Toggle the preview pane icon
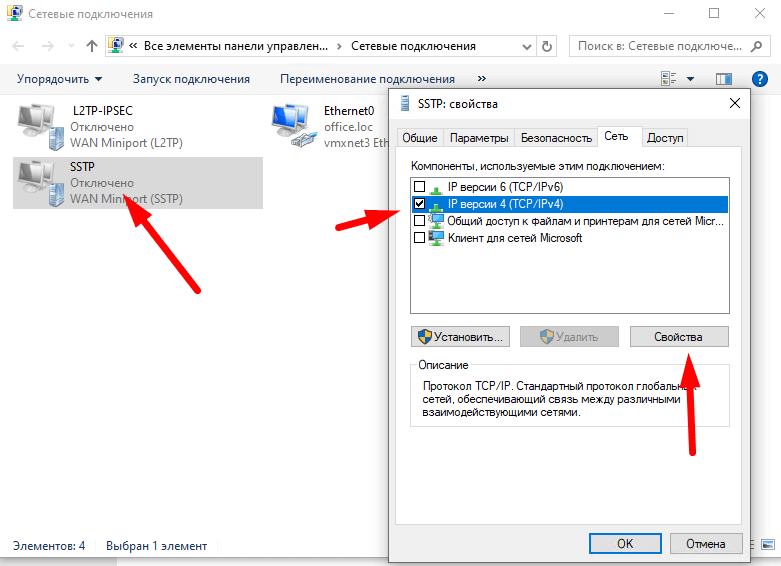This screenshot has width=781, height=566. 724,79
